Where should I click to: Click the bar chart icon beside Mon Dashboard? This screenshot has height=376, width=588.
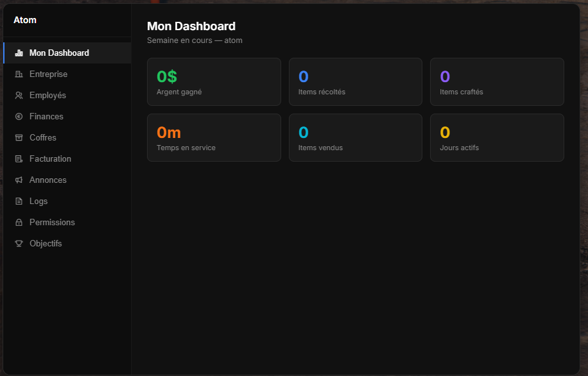(x=19, y=53)
